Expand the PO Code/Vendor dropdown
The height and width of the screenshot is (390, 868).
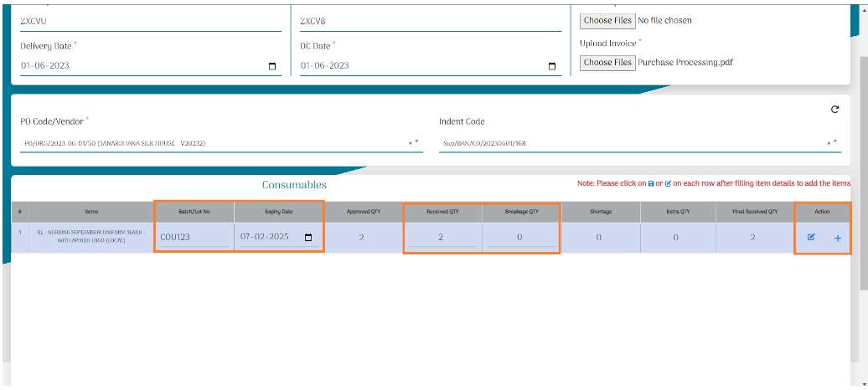pyautogui.click(x=416, y=142)
